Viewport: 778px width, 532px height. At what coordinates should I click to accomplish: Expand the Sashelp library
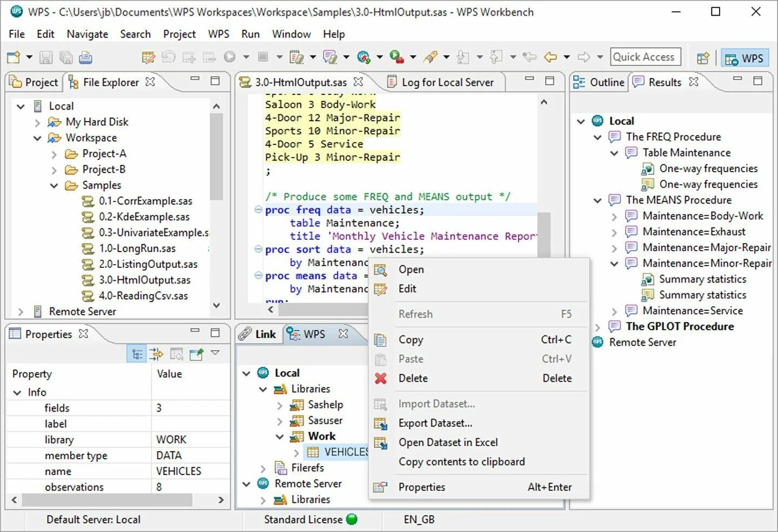(x=279, y=406)
